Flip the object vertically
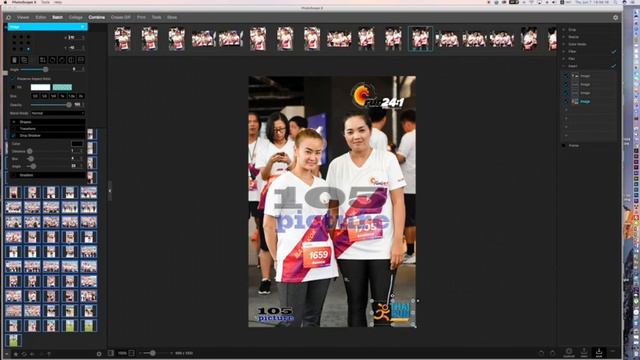This screenshot has width=640, height=360. point(81,60)
